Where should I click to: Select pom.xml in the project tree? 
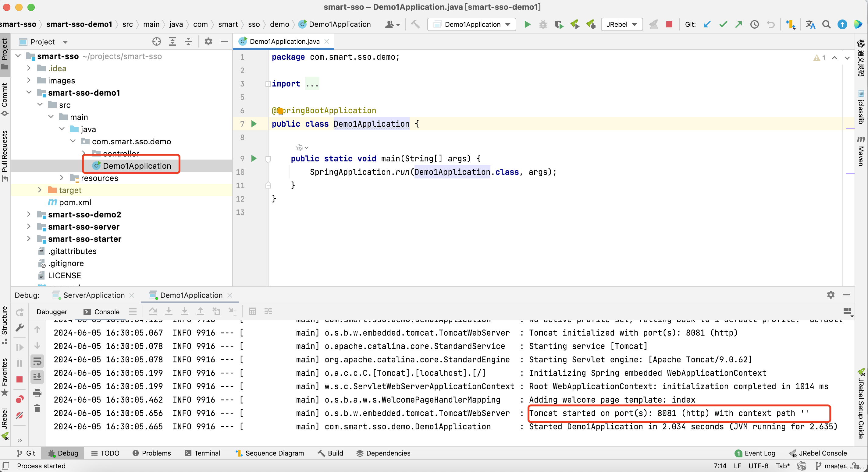pos(75,202)
